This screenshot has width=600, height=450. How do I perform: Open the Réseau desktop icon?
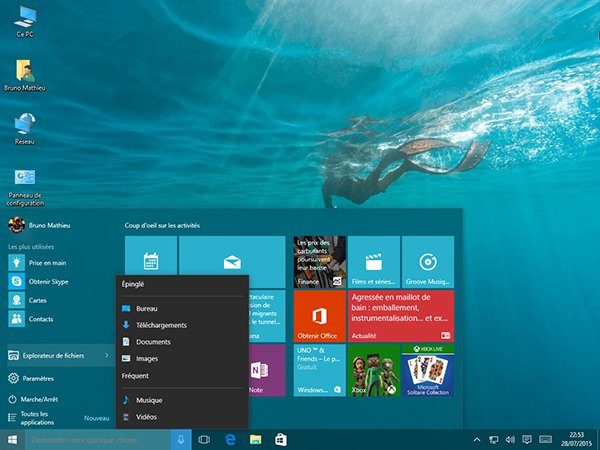(25, 129)
